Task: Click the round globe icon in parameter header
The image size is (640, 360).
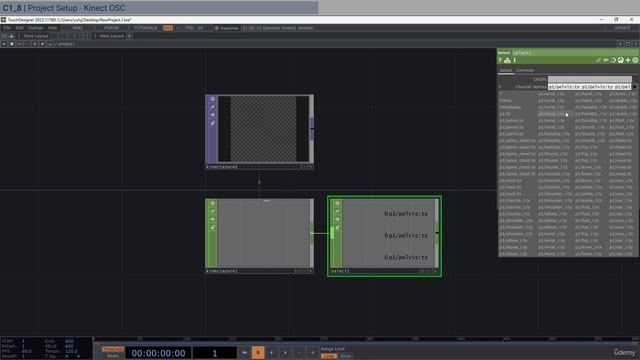Action: (x=620, y=60)
